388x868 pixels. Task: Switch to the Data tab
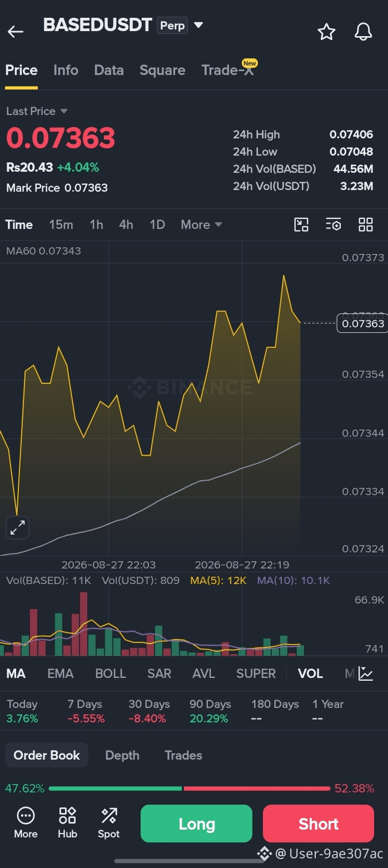click(109, 71)
